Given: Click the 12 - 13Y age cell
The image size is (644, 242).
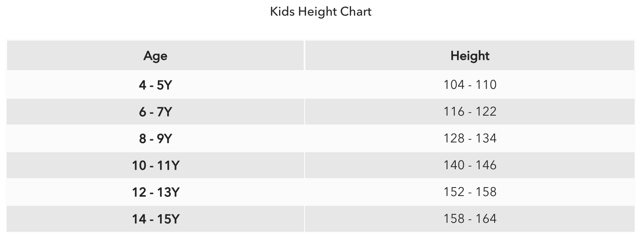Looking at the screenshot, I should tap(155, 192).
